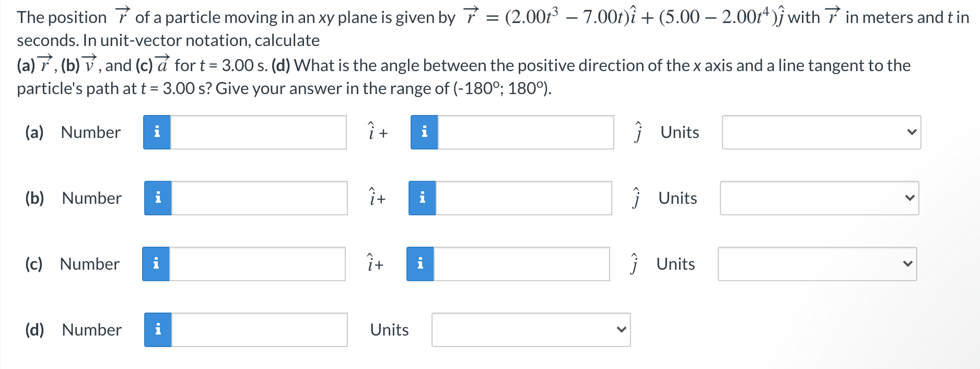
Task: Click inside part (a) î component answer box
Action: [x=259, y=133]
